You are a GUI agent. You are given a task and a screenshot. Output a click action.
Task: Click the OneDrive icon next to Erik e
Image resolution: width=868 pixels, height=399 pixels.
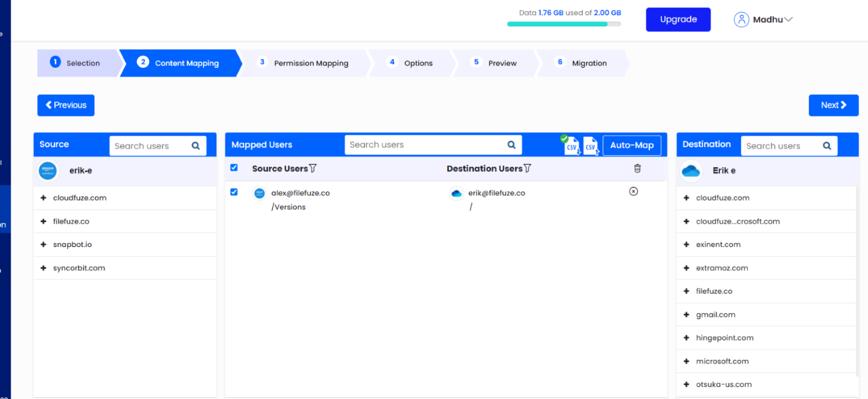click(x=691, y=170)
